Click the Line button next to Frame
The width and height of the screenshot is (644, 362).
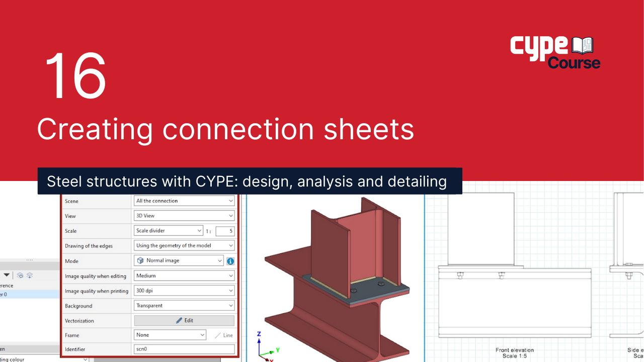point(223,335)
